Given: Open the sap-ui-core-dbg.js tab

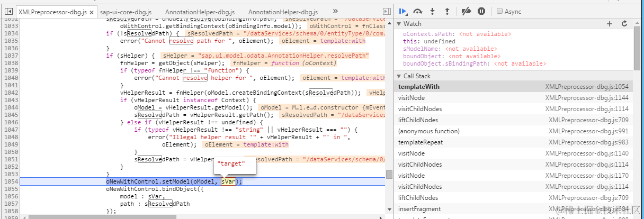Looking at the screenshot, I should pyautogui.click(x=126, y=12).
